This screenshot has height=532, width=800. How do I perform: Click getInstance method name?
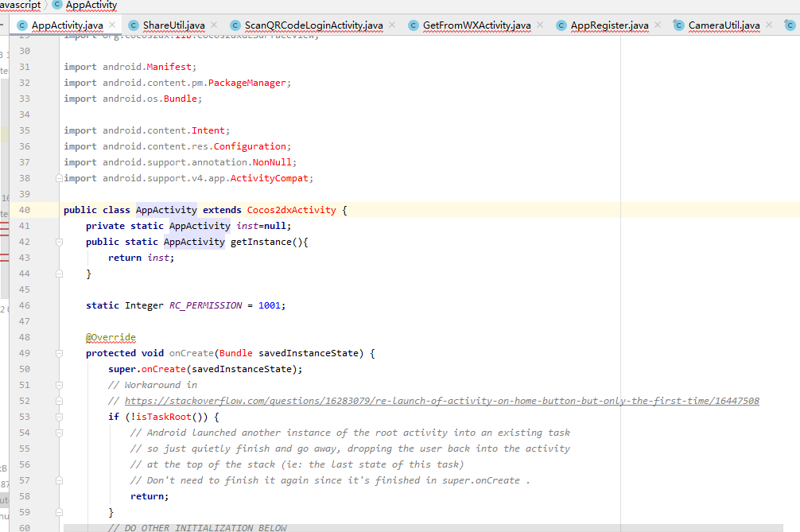pyautogui.click(x=261, y=242)
